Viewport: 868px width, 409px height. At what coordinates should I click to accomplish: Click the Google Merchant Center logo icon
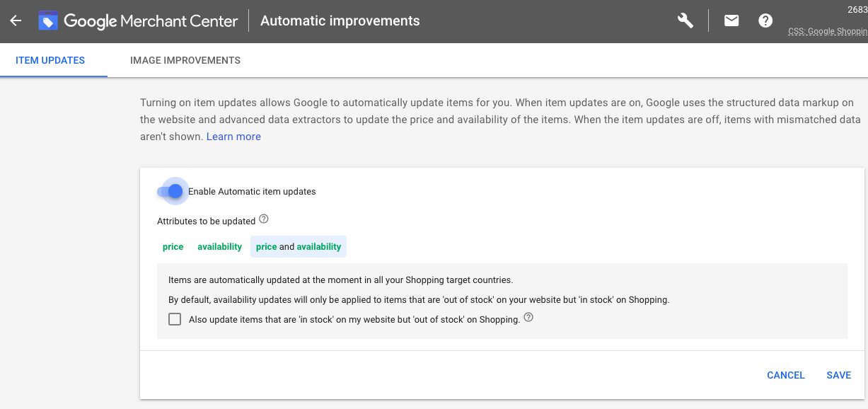48,21
